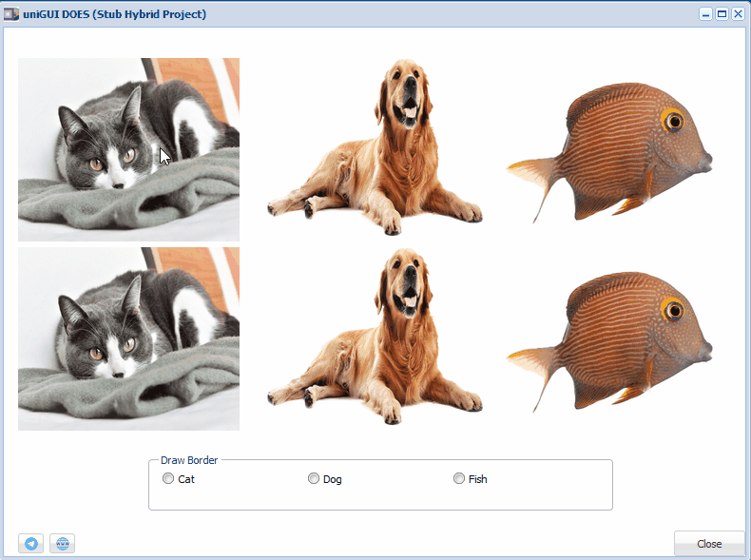
Task: Click the bottom cat image
Action: tap(129, 338)
